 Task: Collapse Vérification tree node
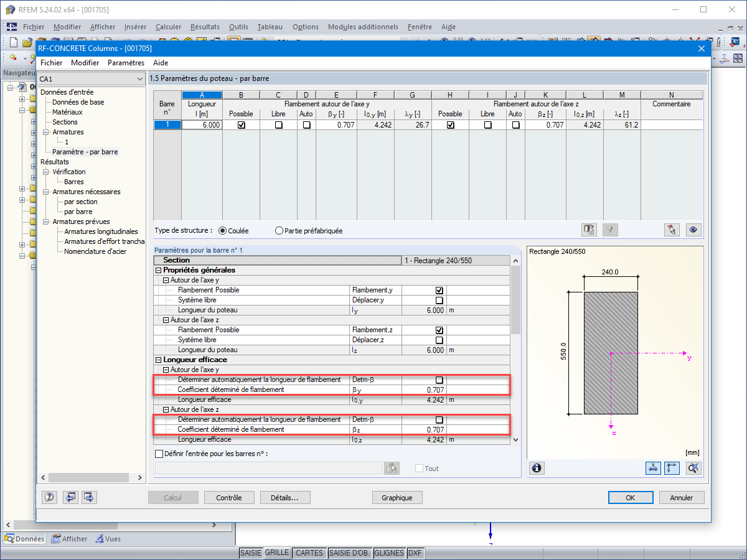[45, 172]
